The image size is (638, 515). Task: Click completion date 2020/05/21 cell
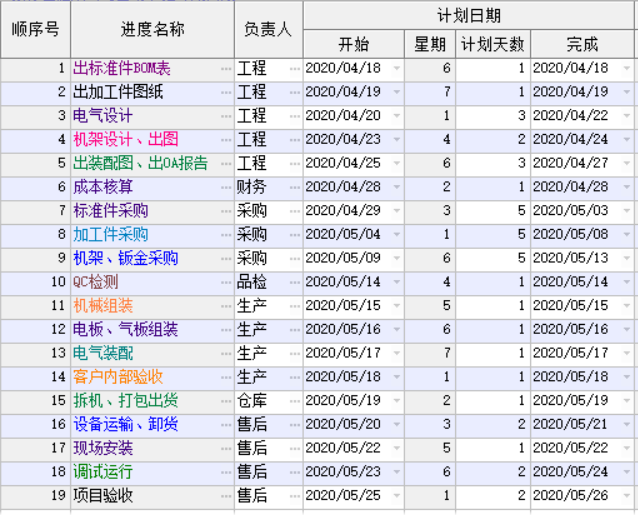[x=582, y=425]
